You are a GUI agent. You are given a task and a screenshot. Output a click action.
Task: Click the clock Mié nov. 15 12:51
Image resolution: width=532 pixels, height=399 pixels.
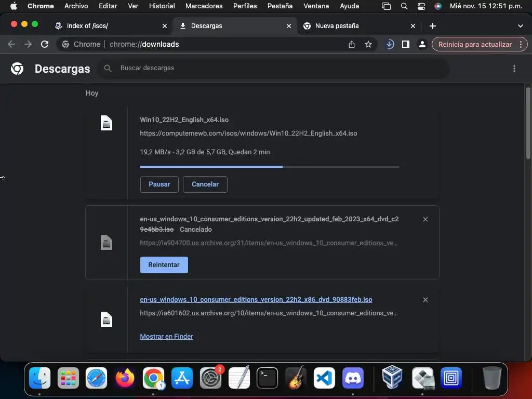tap(486, 6)
